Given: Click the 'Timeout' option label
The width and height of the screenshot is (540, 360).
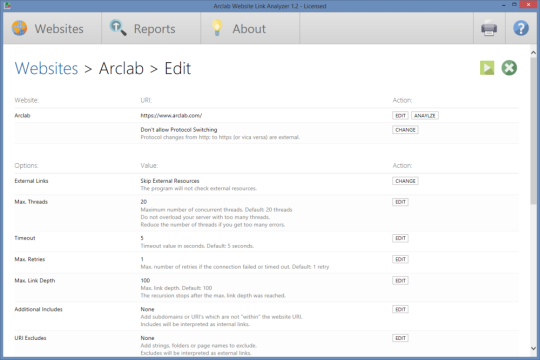Looking at the screenshot, I should pos(25,238).
